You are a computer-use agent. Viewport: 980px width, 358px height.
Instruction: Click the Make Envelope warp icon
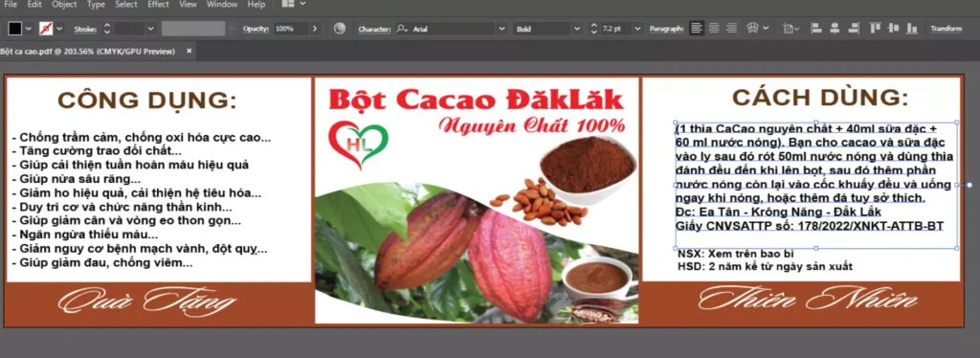click(752, 28)
